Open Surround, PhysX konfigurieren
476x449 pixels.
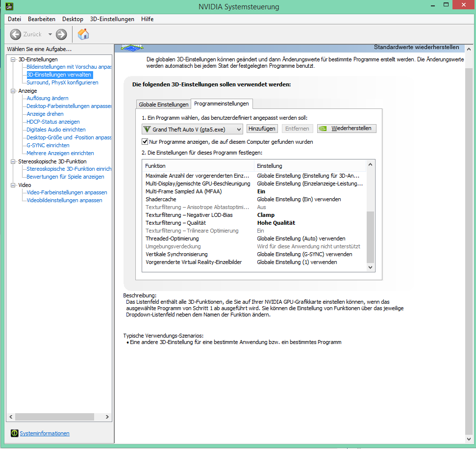(62, 82)
